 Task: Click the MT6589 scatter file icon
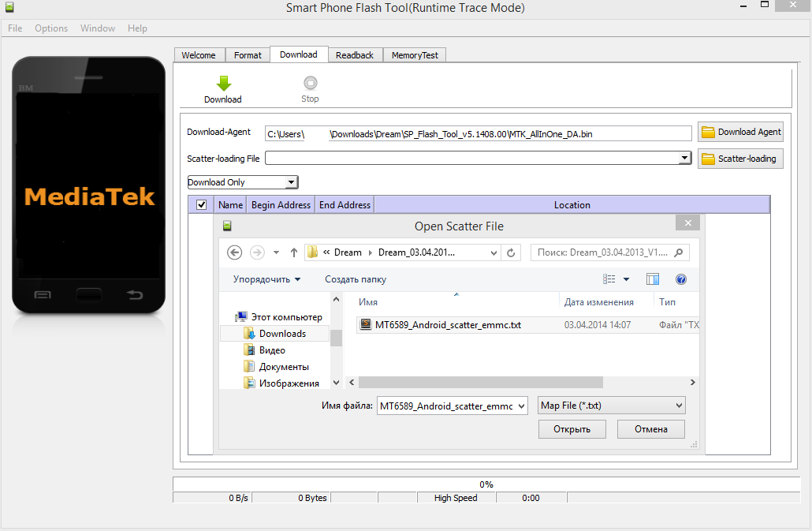click(x=366, y=324)
